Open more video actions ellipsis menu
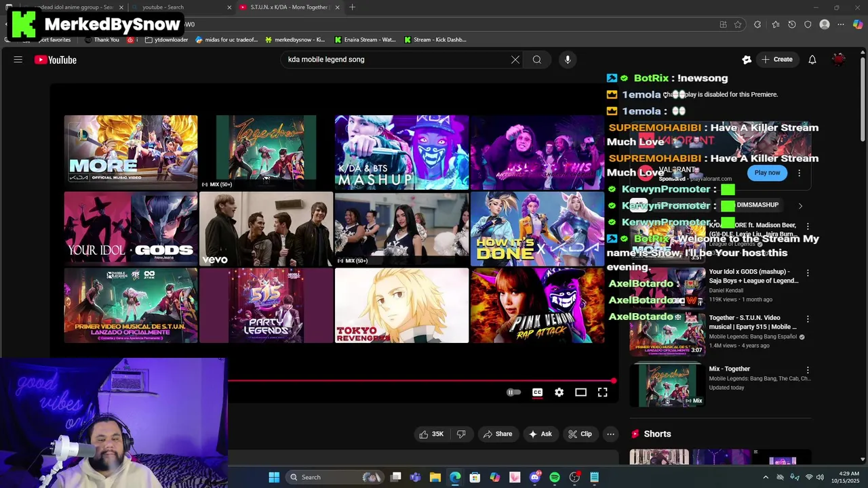The image size is (868, 488). point(610,434)
